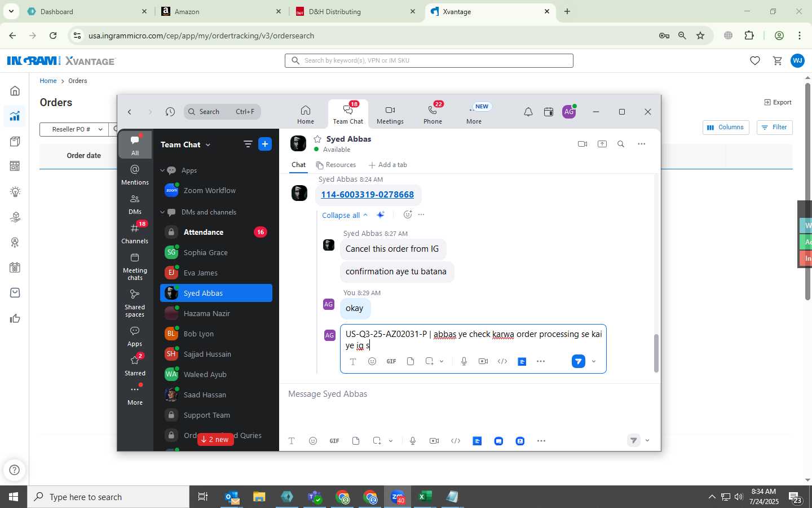812x508 pixels.
Task: Start video call with Syed Abbas
Action: click(582, 144)
